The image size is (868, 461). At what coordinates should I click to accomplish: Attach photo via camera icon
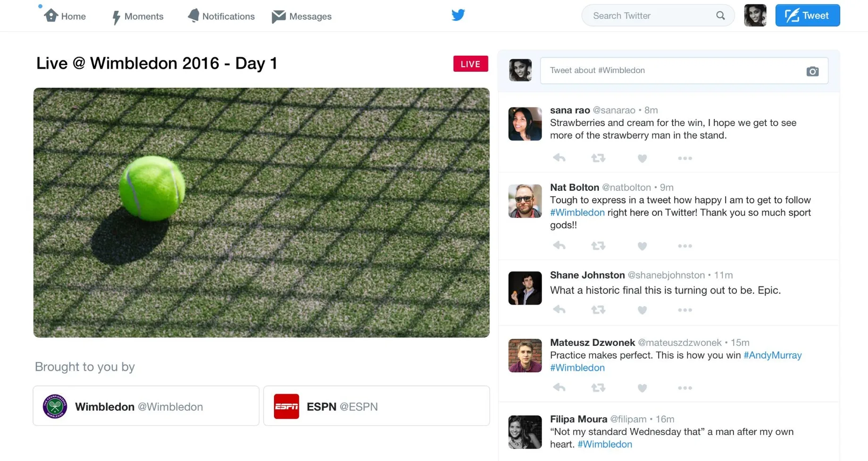point(812,71)
